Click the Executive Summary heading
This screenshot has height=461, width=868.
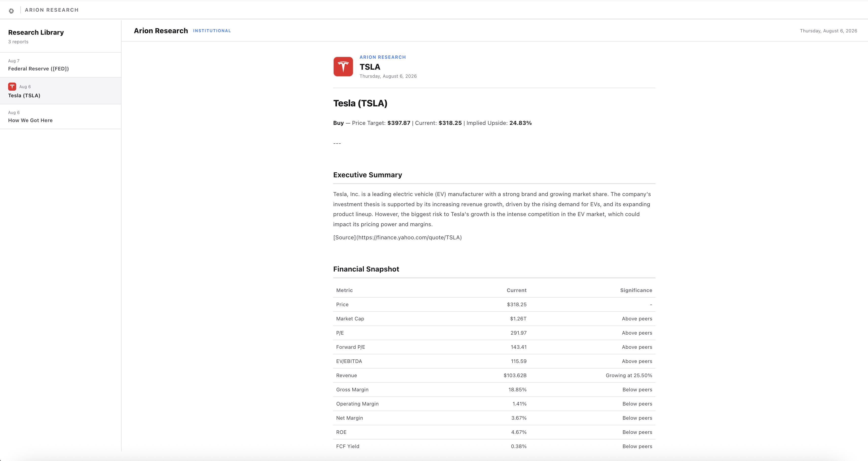point(367,175)
